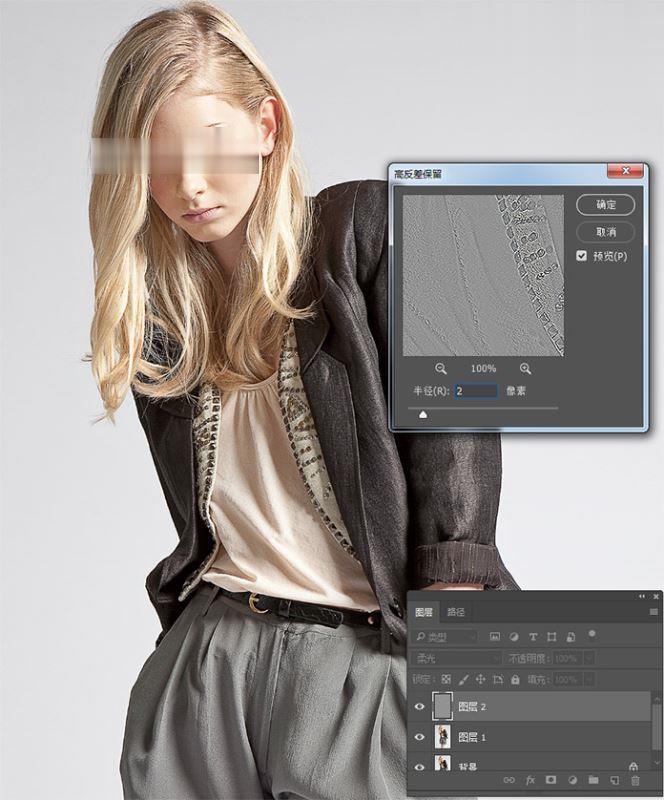Filter for shape layers
The height and width of the screenshot is (800, 664).
[552, 637]
